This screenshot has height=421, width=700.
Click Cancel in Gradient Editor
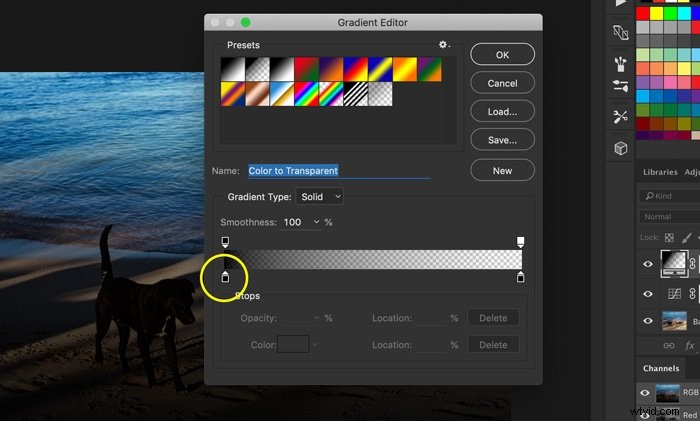(x=502, y=83)
